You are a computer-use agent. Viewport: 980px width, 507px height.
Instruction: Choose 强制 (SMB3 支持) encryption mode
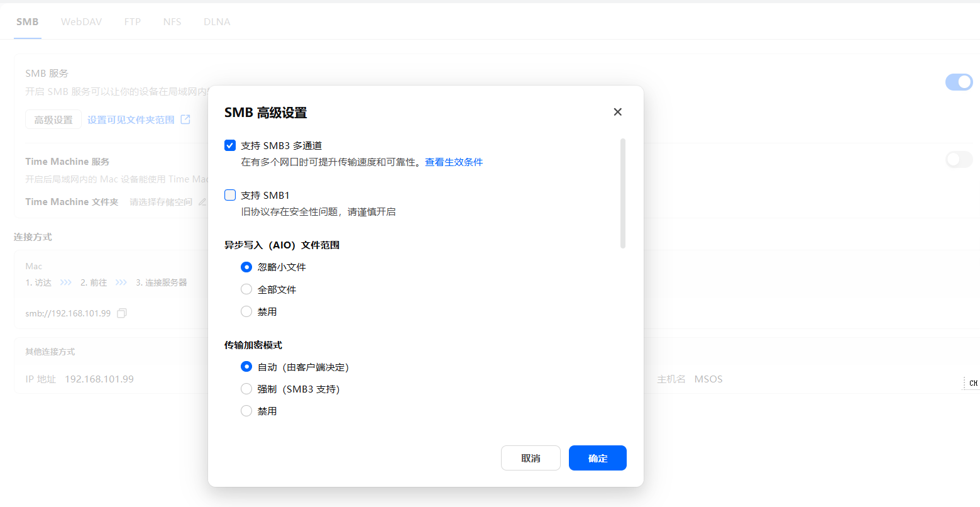[246, 389]
